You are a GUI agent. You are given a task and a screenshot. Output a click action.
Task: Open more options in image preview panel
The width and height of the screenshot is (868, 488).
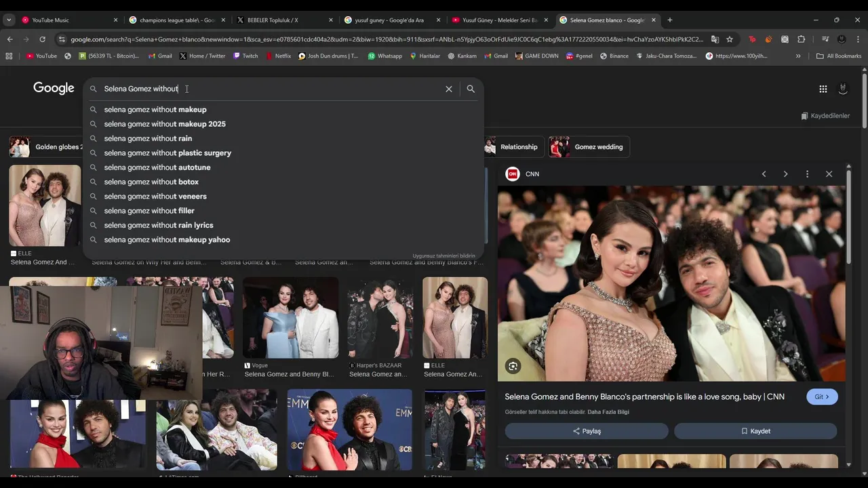pyautogui.click(x=807, y=174)
